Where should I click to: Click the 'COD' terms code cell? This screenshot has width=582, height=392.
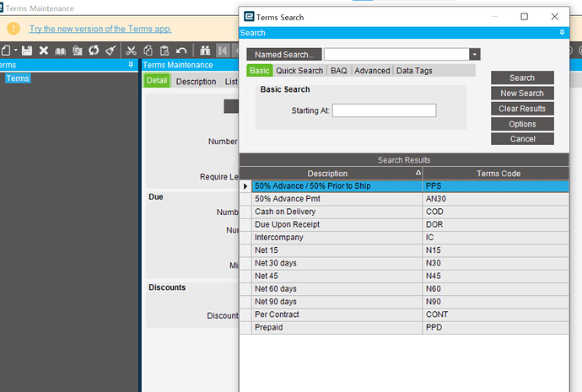tap(496, 212)
